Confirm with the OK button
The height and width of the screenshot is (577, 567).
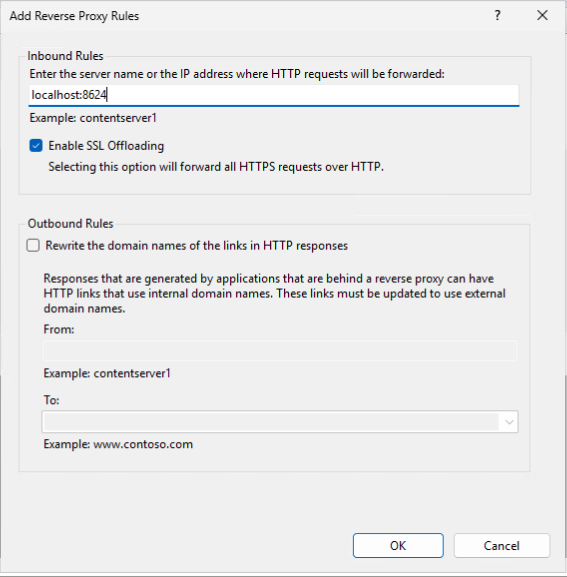click(398, 545)
